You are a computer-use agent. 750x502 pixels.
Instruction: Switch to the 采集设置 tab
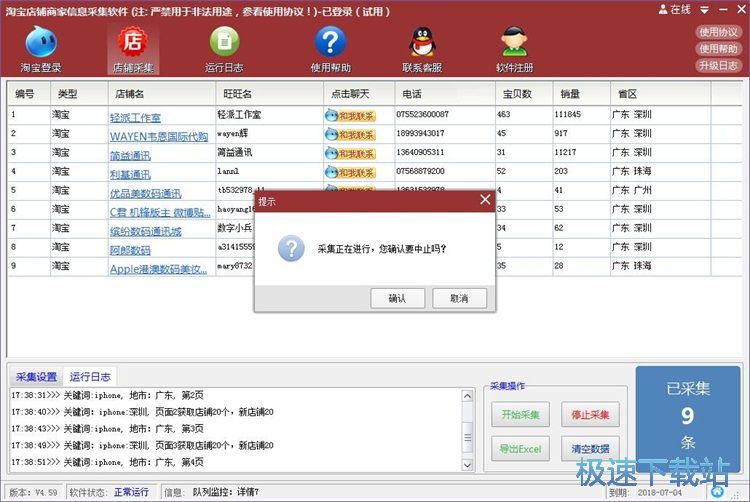36,377
